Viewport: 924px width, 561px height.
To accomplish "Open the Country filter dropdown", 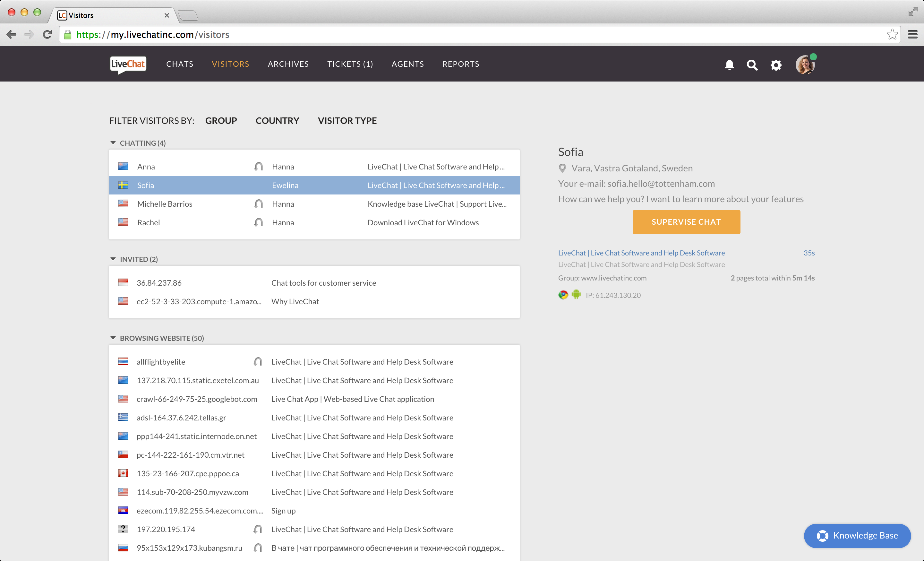I will (x=277, y=120).
